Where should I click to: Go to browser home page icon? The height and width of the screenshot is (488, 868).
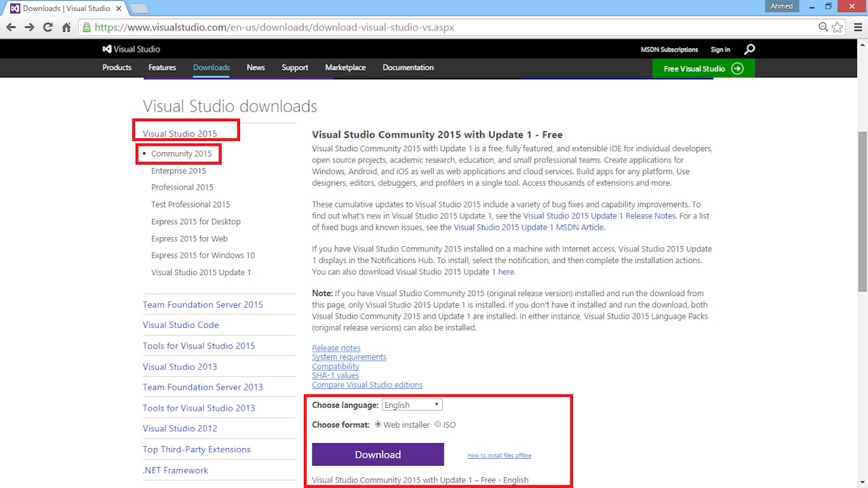pos(66,28)
